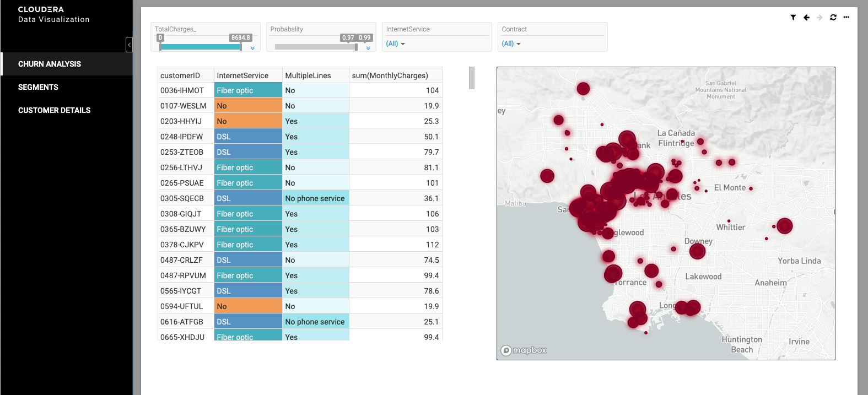Expand the TotalCharges_ filter chevron
This screenshot has height=395, width=868.
pyautogui.click(x=252, y=48)
